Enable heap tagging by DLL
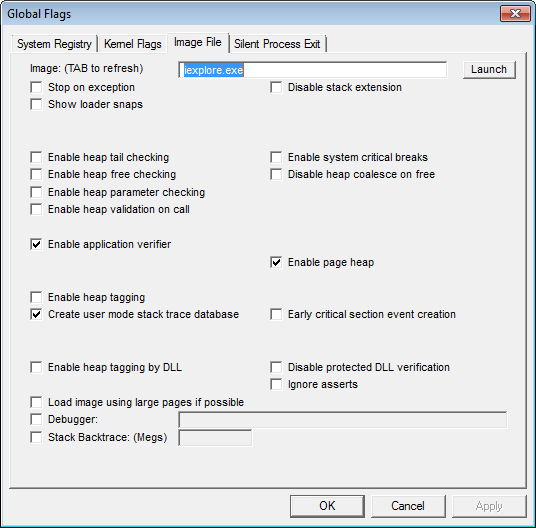Image resolution: width=536 pixels, height=528 pixels. [36, 367]
